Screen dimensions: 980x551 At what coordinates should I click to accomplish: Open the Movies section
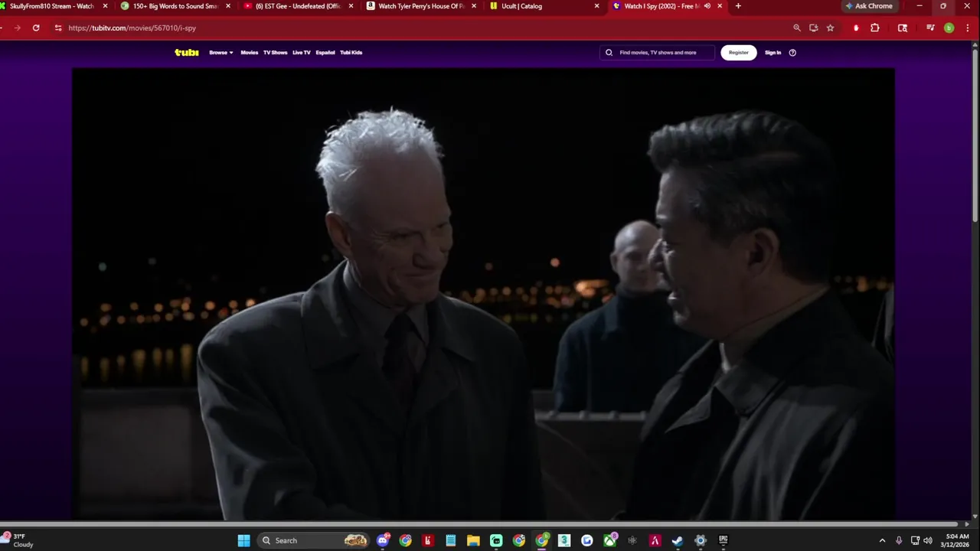250,53
